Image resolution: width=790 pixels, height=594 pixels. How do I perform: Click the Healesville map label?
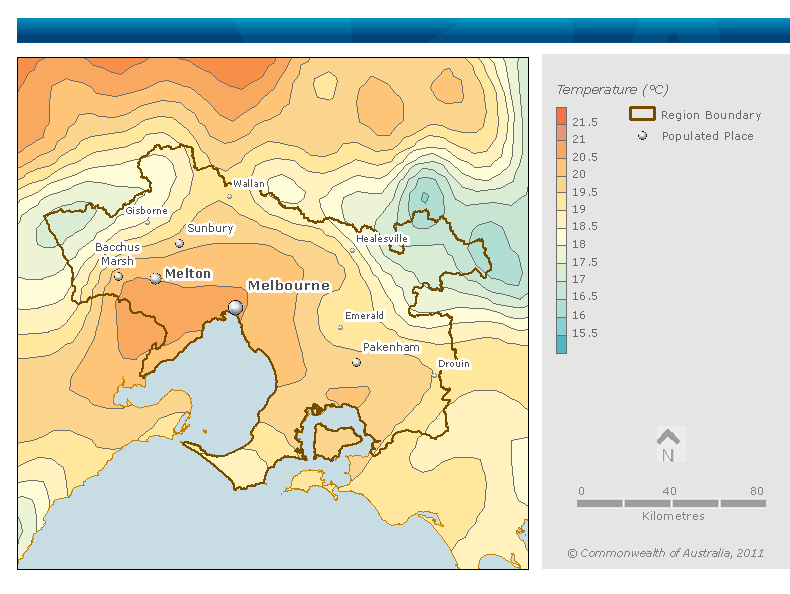382,238
